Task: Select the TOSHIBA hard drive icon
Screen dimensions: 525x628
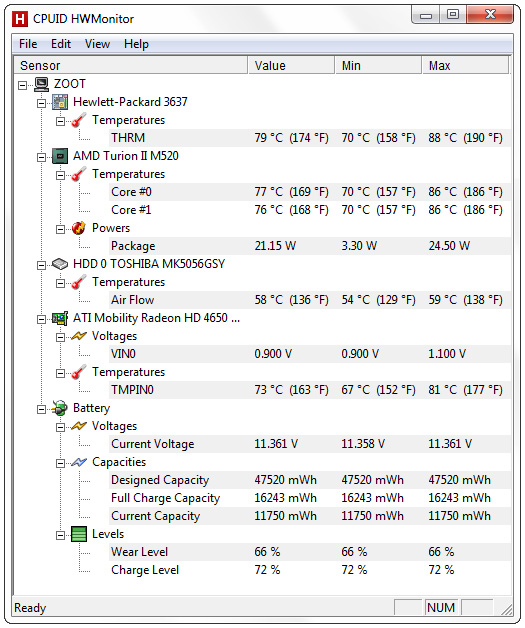Action: coord(60,264)
